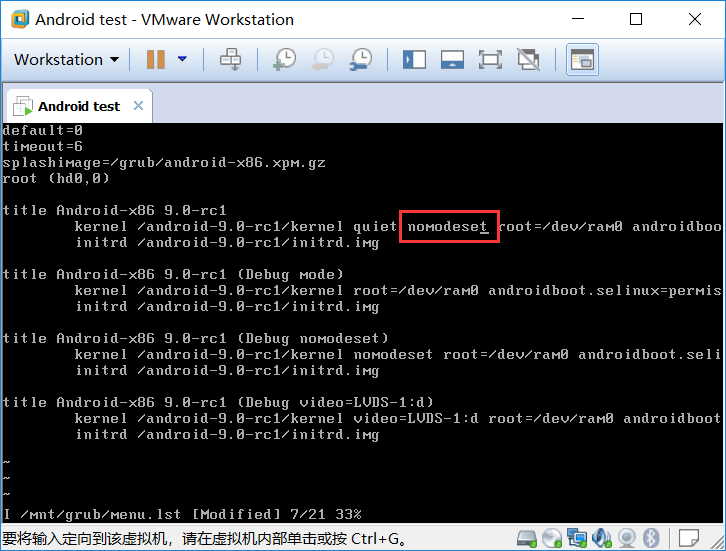This screenshot has height=551, width=726.
Task: Expand the power options dropdown arrow
Action: (x=182, y=59)
